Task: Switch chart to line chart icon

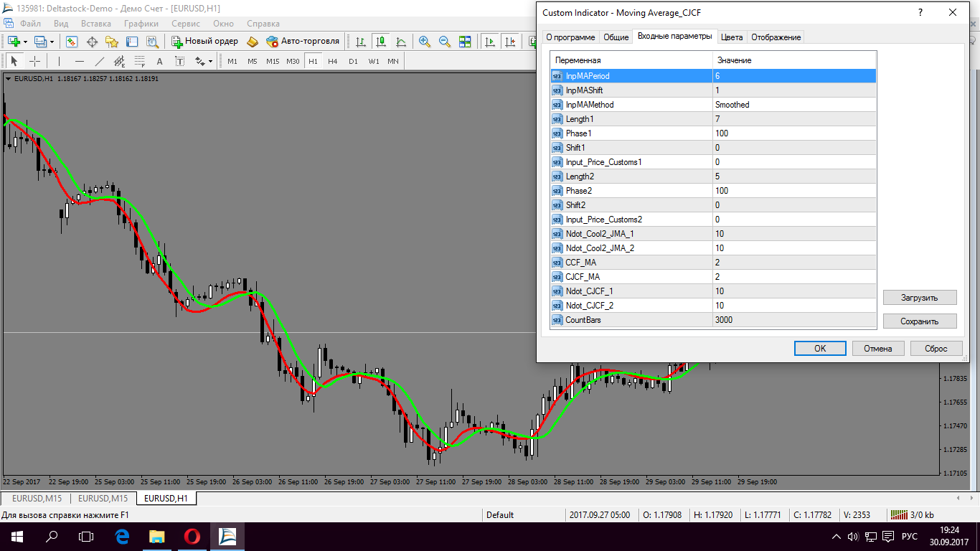Action: click(401, 42)
